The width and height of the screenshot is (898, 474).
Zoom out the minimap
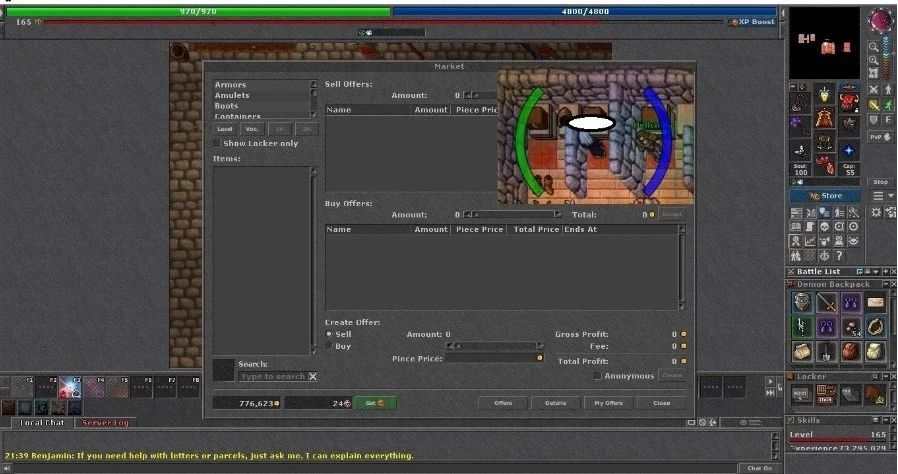(873, 47)
